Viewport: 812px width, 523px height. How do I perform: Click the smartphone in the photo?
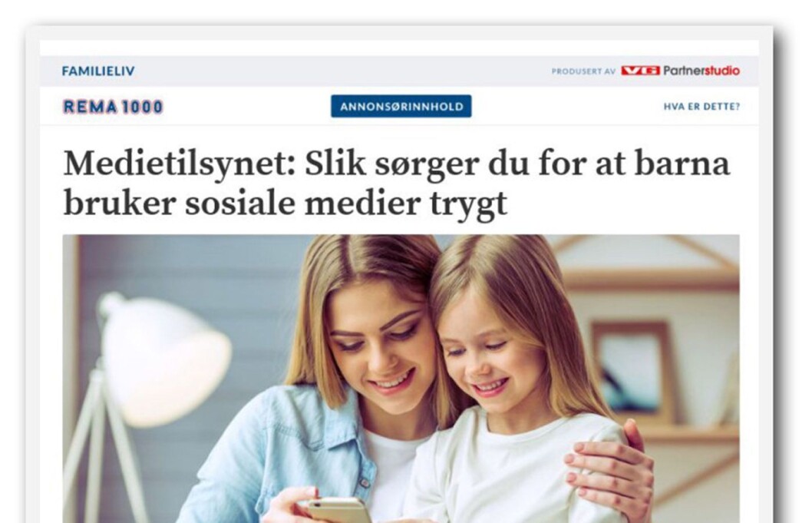tap(338, 510)
